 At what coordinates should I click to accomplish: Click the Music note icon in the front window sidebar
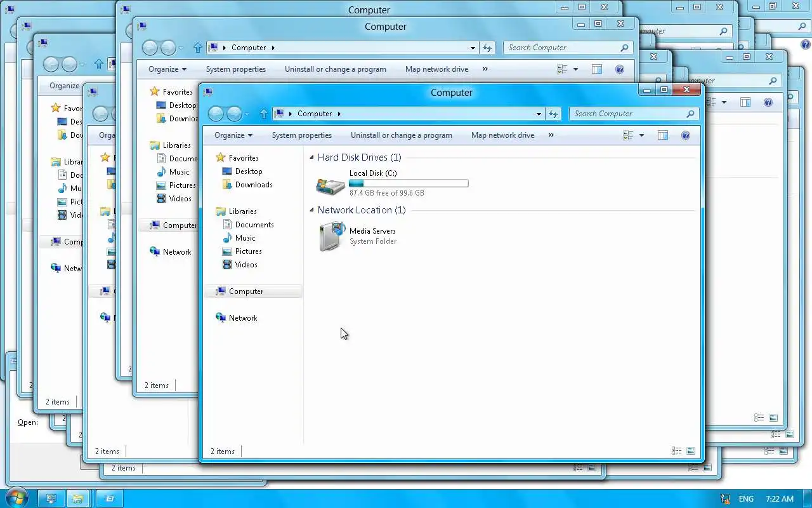(227, 238)
